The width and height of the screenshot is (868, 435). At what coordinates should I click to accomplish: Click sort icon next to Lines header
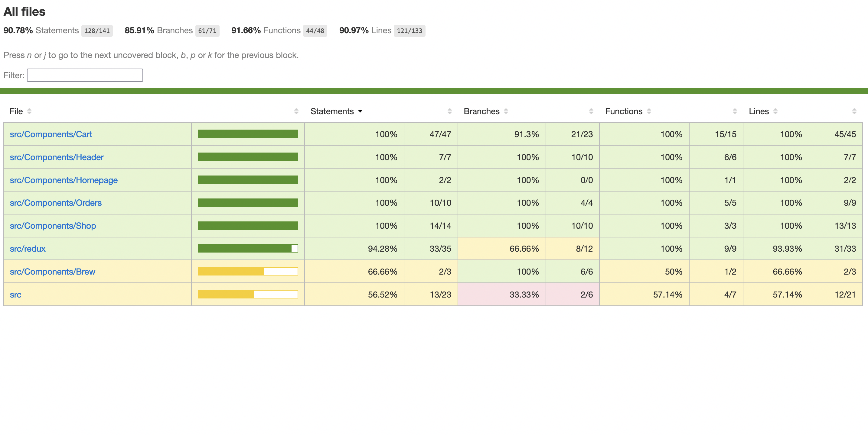775,111
